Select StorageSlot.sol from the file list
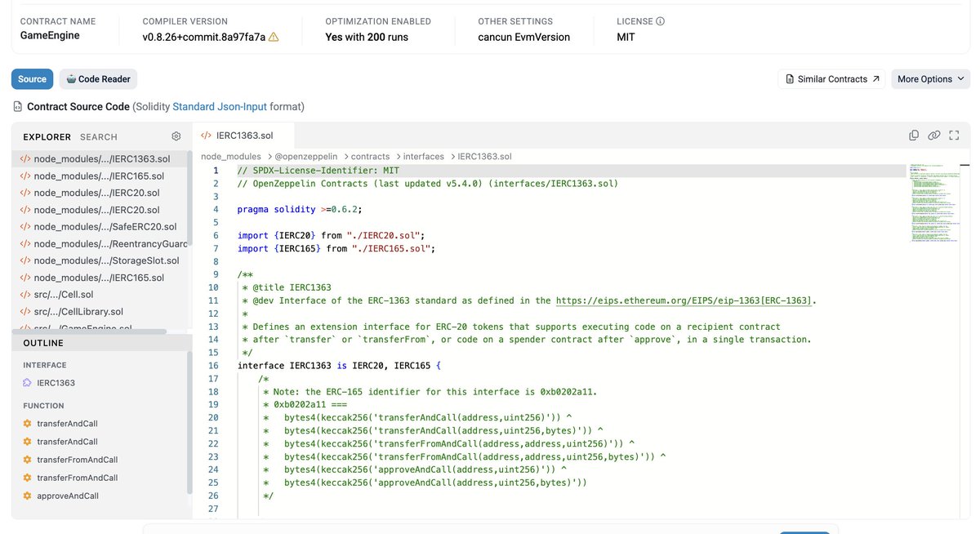 point(99,260)
